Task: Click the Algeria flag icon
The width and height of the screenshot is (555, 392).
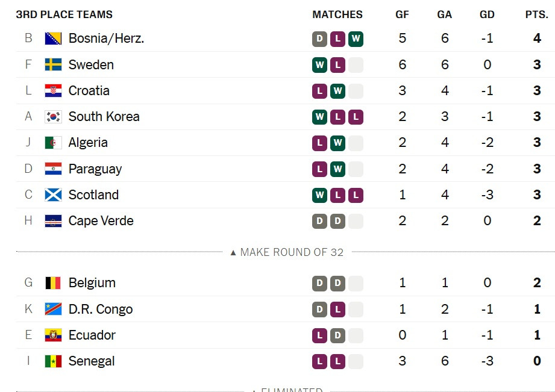Action: click(x=54, y=143)
